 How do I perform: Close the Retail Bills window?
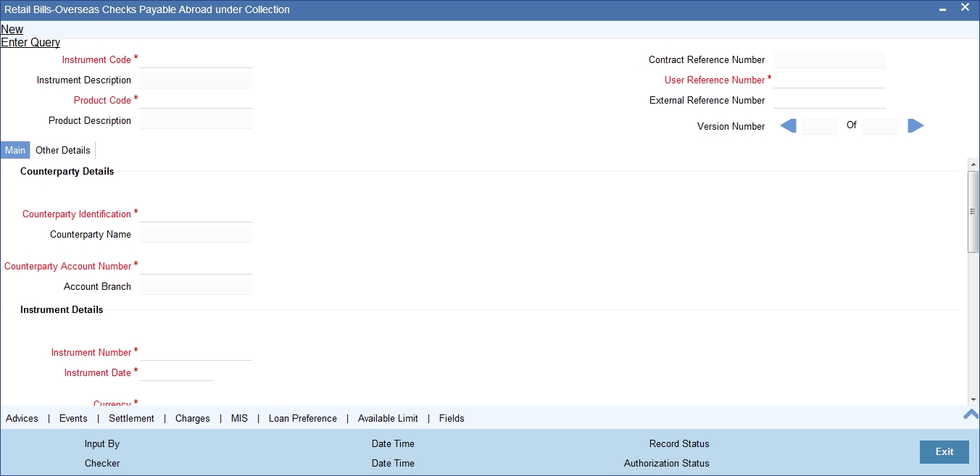click(x=965, y=7)
